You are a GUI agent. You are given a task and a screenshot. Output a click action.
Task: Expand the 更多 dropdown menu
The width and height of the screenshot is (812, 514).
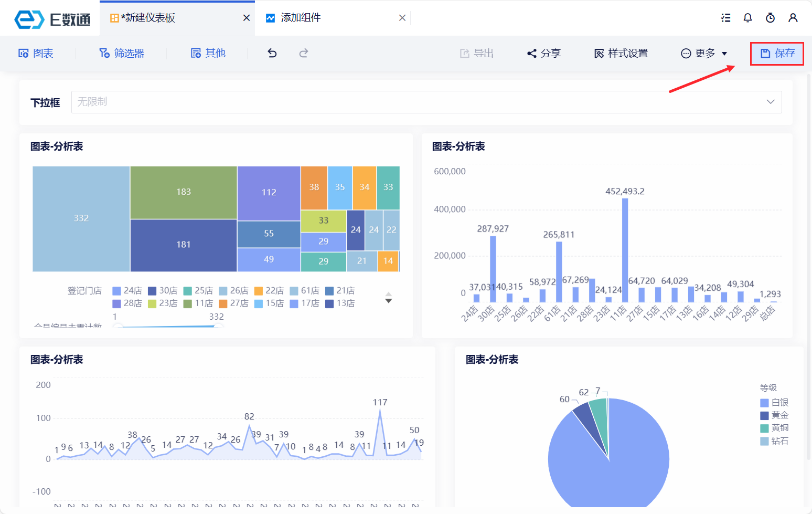tap(704, 53)
